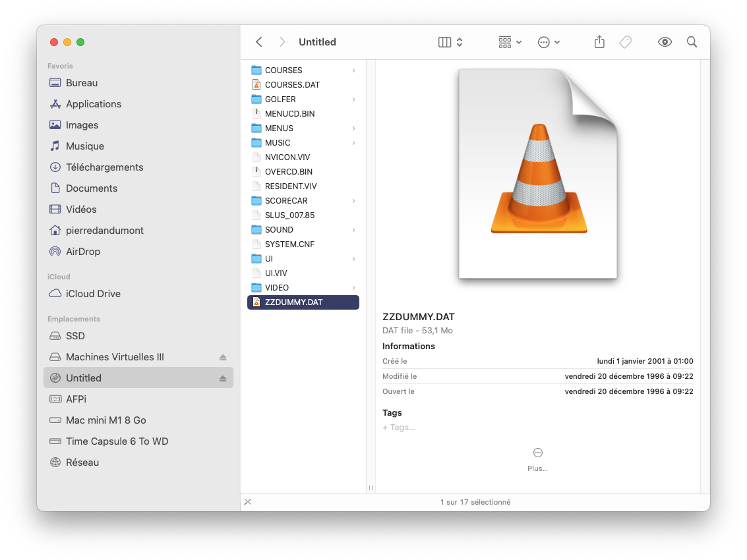Image resolution: width=747 pixels, height=560 pixels.
Task: Open search with the magnifying glass icon
Action: click(692, 42)
